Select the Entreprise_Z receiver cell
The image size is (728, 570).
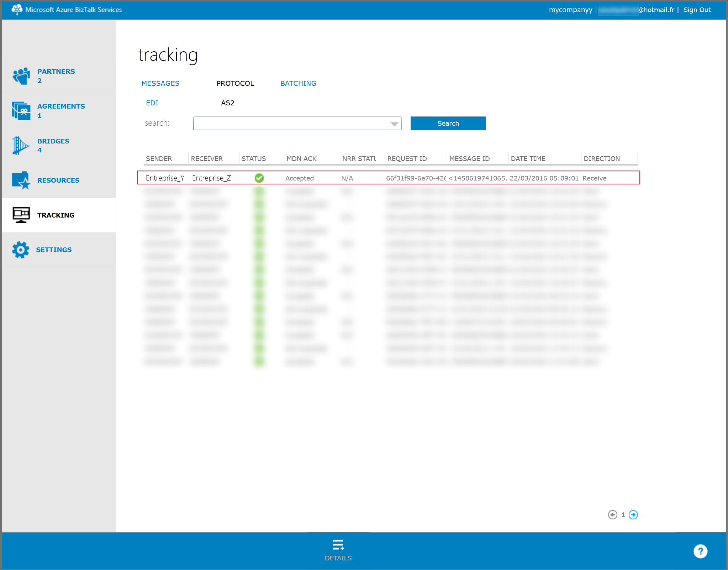click(x=211, y=178)
